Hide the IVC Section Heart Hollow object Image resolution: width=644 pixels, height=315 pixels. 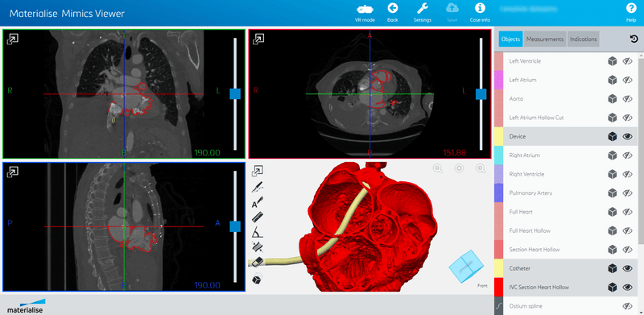627,287
